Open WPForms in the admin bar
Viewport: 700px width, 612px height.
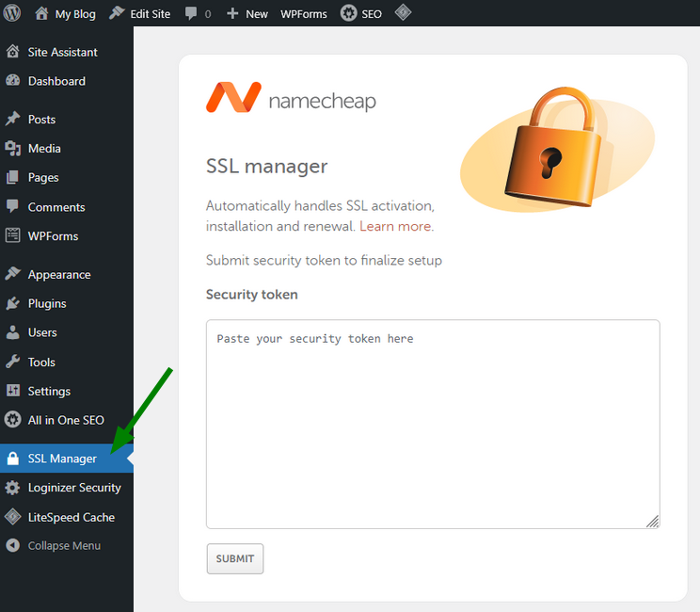pyautogui.click(x=304, y=14)
